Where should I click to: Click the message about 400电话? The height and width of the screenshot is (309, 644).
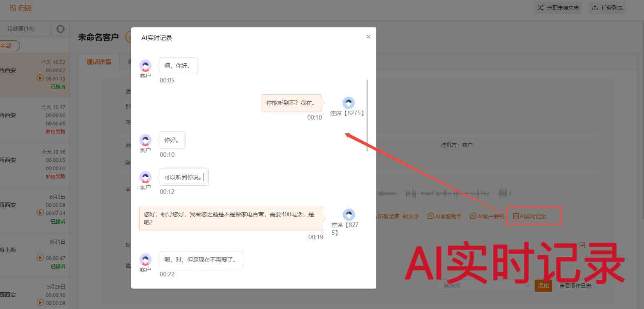click(x=231, y=218)
